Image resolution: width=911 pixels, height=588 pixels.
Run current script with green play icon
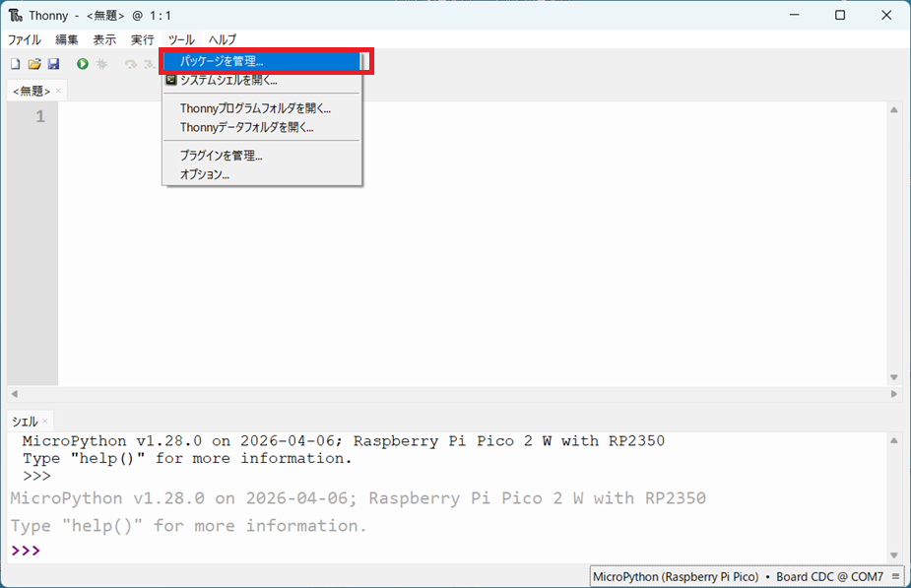click(83, 64)
